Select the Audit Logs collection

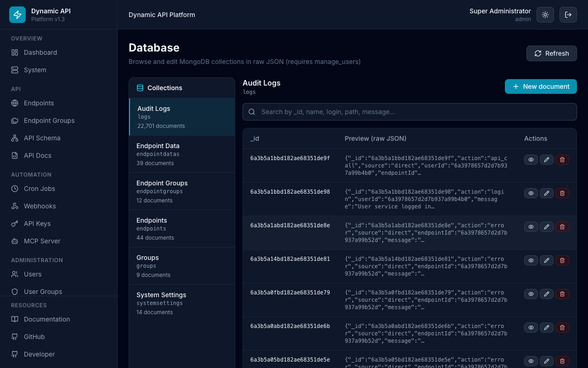[x=182, y=117]
